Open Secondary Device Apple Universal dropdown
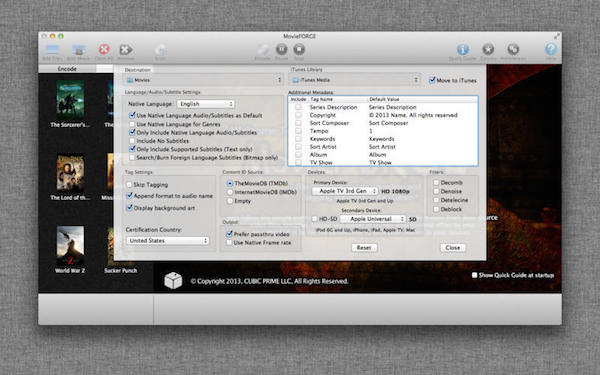This screenshot has height=375, width=600. click(372, 219)
